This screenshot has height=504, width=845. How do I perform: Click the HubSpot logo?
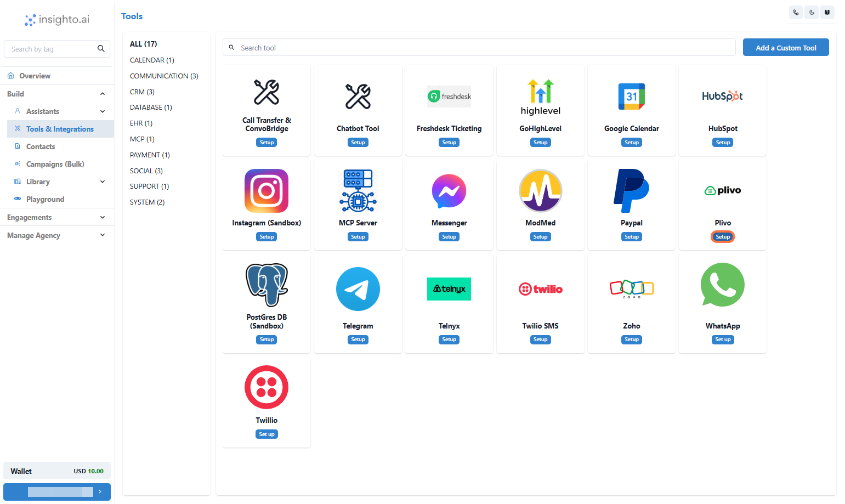point(723,97)
